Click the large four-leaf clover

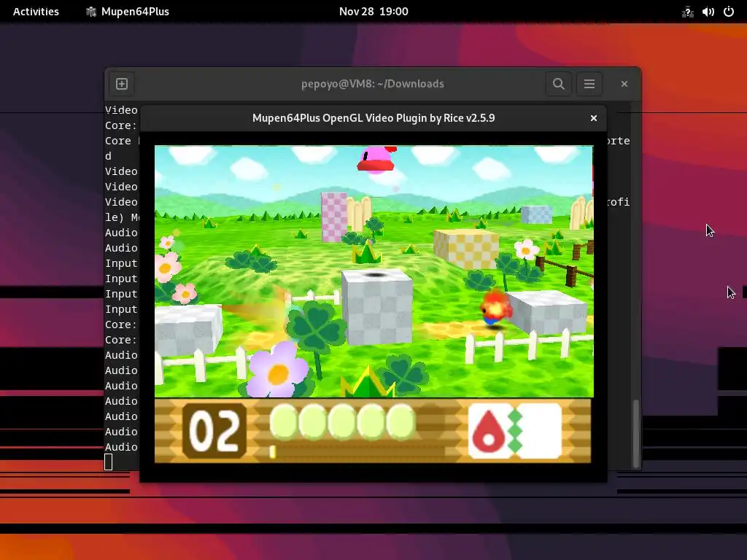(316, 327)
